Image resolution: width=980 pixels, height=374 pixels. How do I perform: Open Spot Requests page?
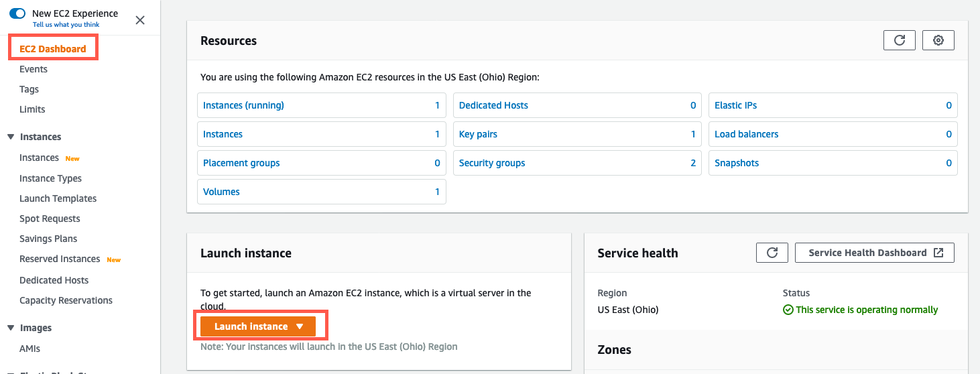point(50,219)
